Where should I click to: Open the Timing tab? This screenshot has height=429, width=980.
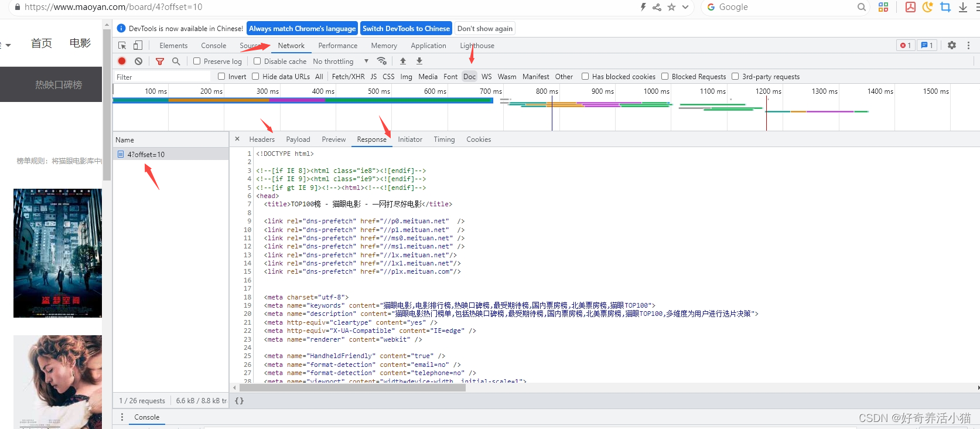444,139
